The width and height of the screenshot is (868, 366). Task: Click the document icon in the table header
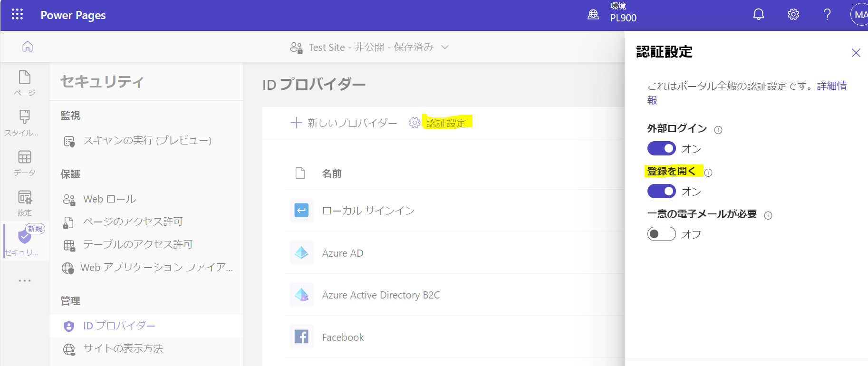coord(300,173)
